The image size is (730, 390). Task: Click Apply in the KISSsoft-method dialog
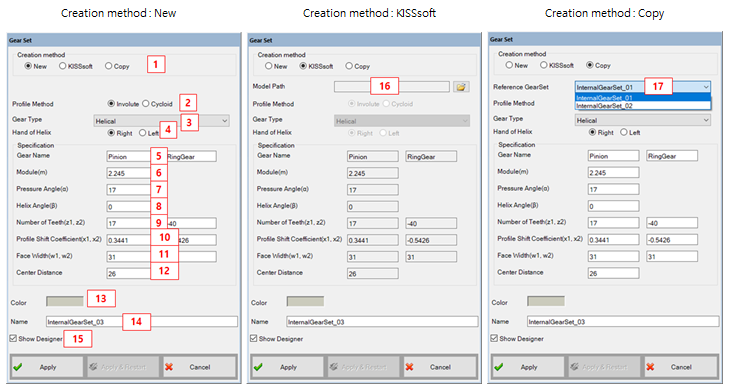point(287,367)
